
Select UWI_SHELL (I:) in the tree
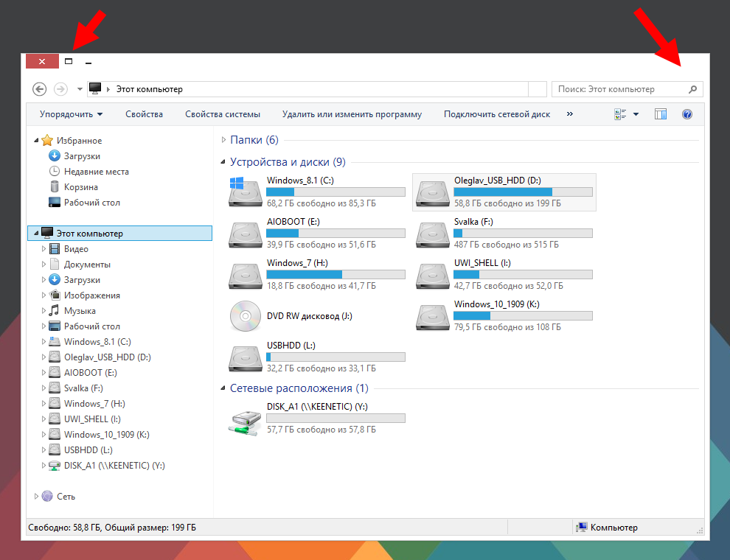tap(92, 419)
